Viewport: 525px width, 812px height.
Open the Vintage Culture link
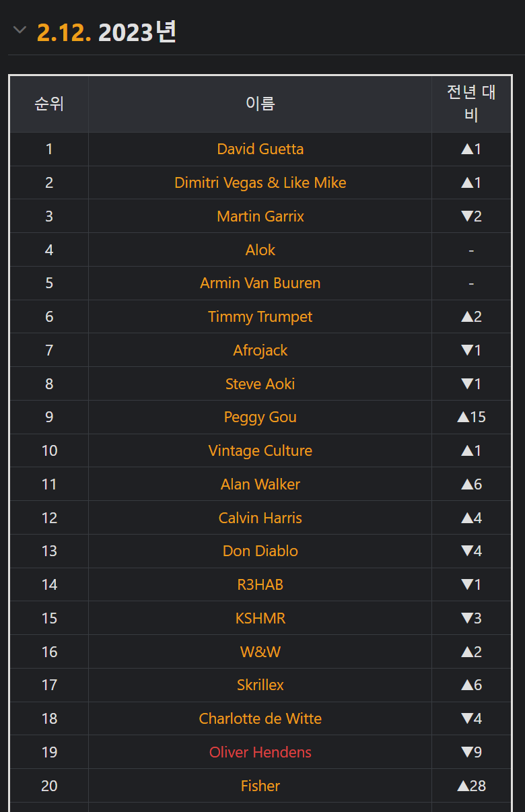click(x=260, y=450)
